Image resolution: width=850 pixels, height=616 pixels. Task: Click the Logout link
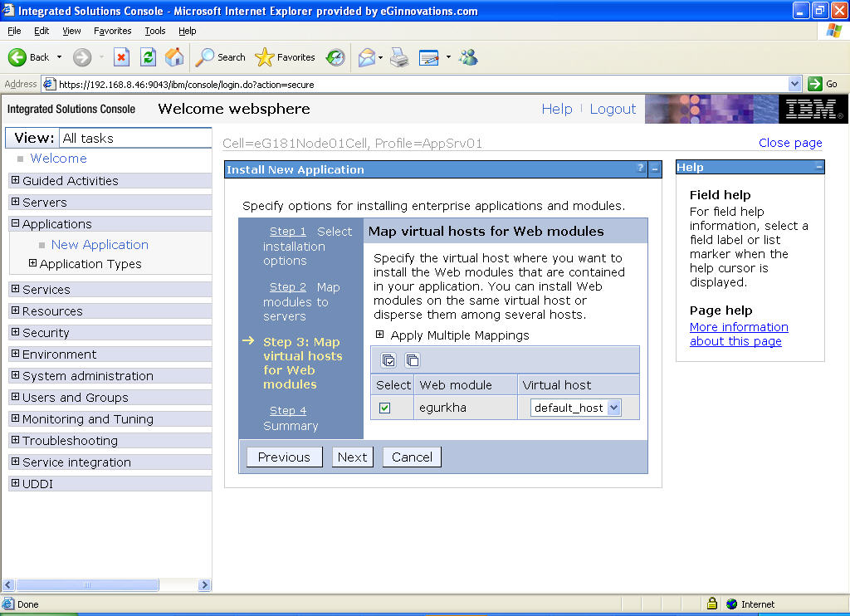pyautogui.click(x=613, y=109)
